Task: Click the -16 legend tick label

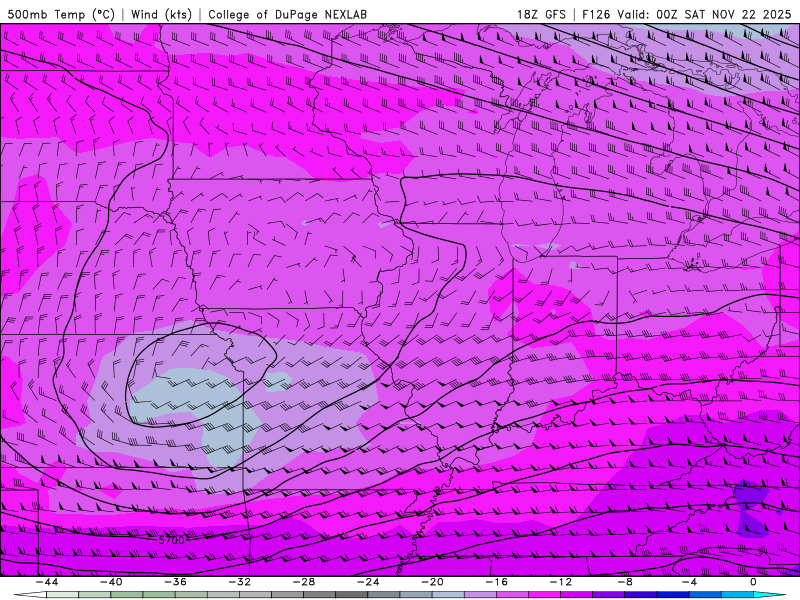Action: [x=497, y=582]
